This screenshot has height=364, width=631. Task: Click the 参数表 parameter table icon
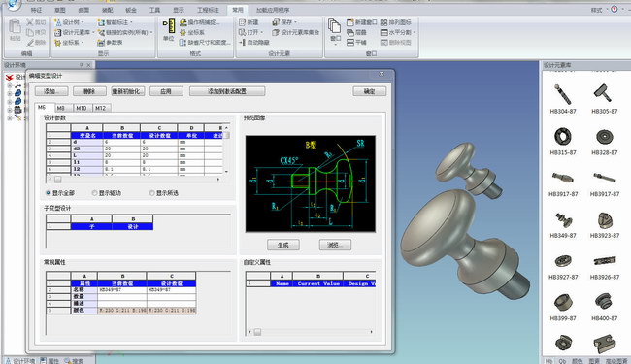pyautogui.click(x=101, y=43)
